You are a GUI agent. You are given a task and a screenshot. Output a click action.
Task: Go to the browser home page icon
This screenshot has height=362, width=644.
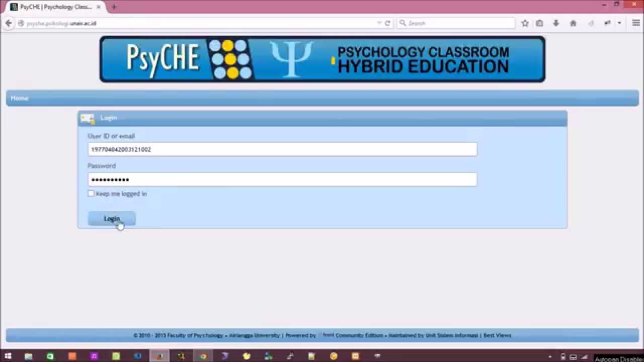click(x=573, y=23)
